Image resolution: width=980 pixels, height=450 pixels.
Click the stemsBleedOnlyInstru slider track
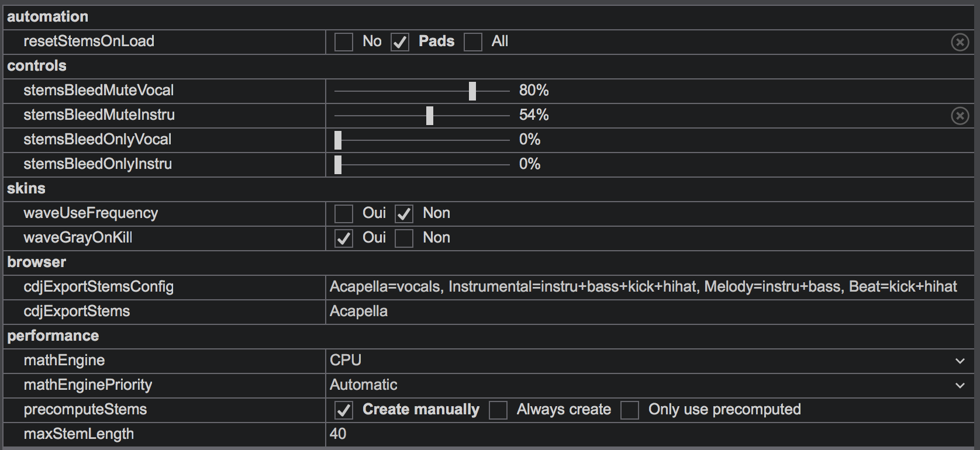click(422, 165)
